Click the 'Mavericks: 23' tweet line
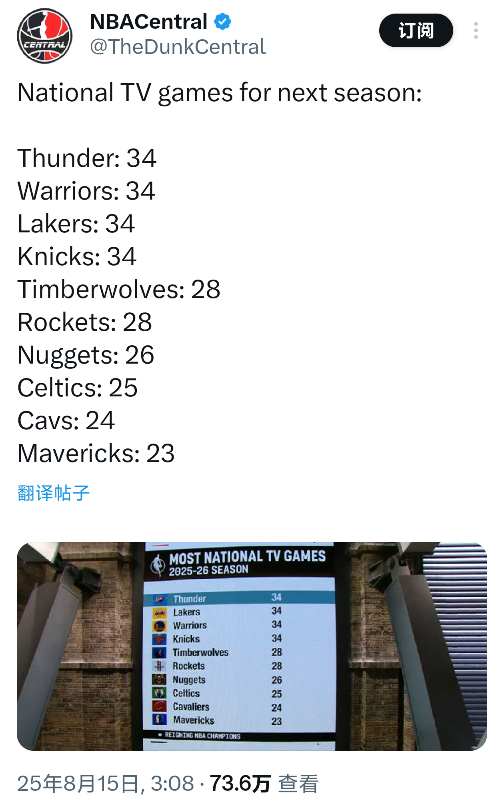The height and width of the screenshot is (812, 504). pyautogui.click(x=96, y=454)
